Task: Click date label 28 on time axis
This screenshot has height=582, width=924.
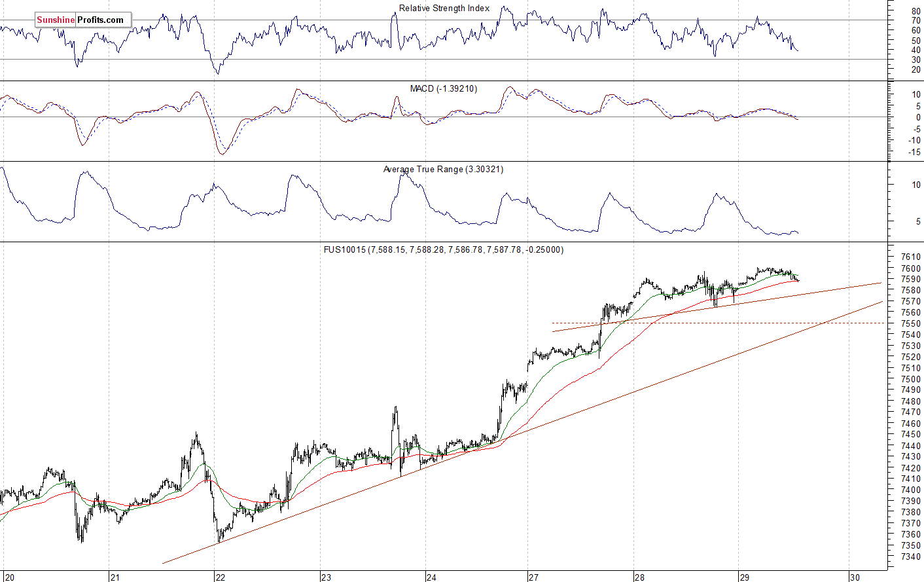Action: [x=639, y=577]
